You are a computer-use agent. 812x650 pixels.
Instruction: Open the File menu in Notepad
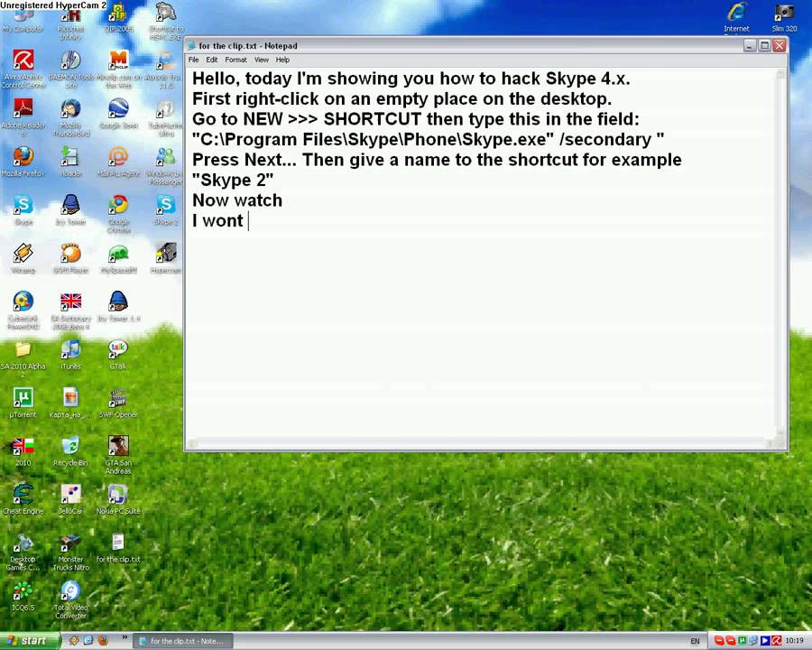click(x=194, y=60)
